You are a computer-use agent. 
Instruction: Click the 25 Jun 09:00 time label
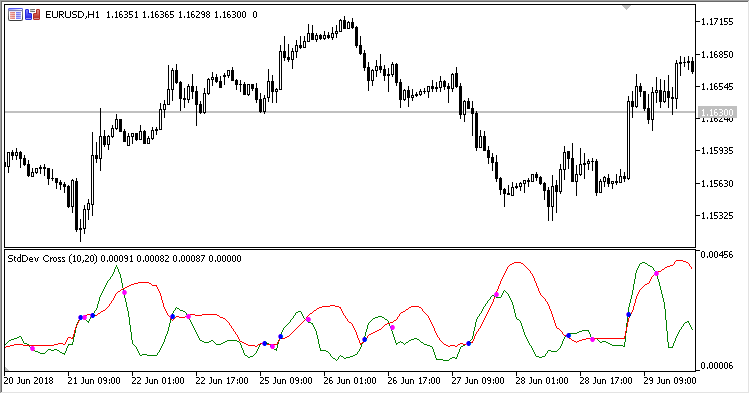(286, 381)
